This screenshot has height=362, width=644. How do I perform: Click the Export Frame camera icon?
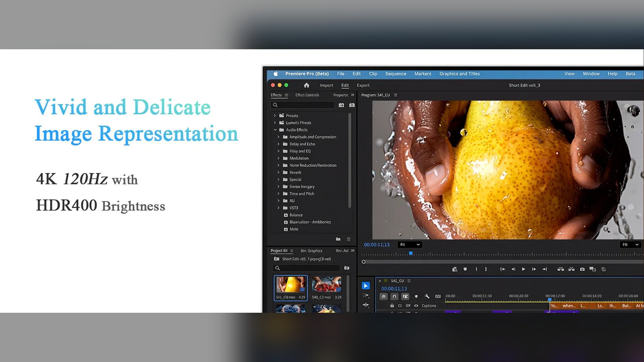pos(582,269)
